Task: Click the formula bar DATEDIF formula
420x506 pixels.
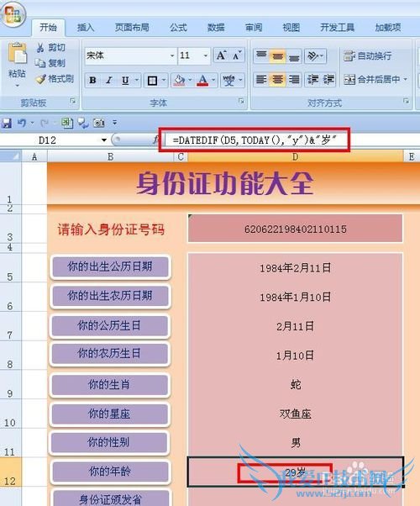Action: click(255, 140)
